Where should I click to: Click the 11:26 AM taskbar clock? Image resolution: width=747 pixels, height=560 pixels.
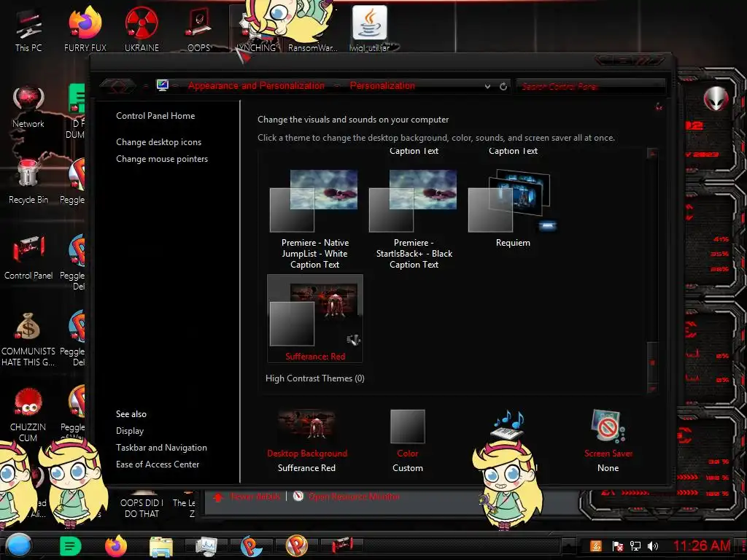701,545
